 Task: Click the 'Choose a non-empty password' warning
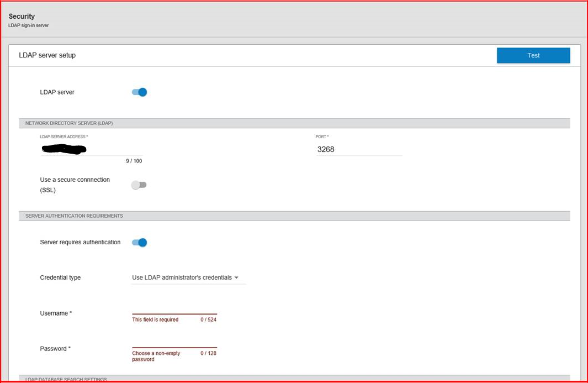(156, 356)
